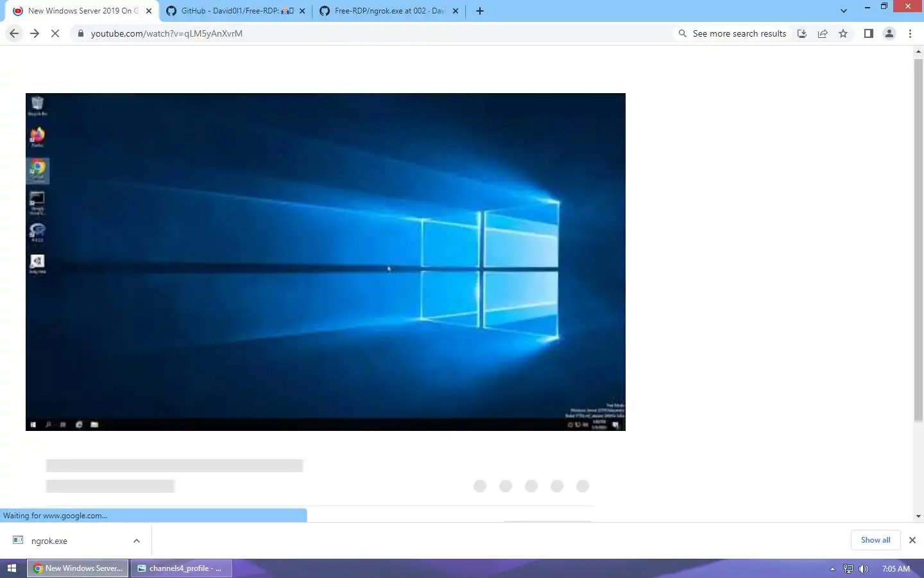Click the network tray icon
The height and width of the screenshot is (578, 924).
[848, 569]
